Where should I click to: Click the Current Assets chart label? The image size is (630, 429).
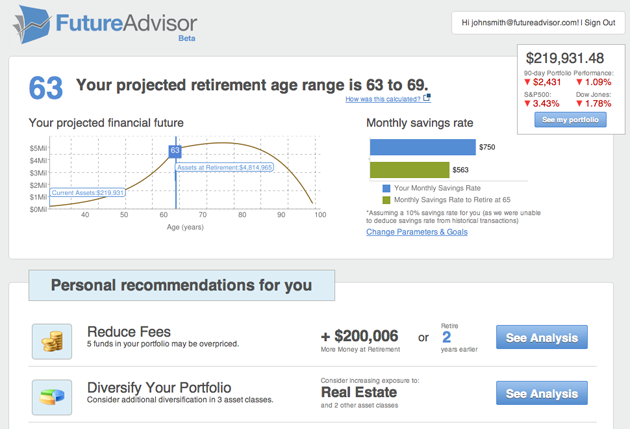tap(87, 192)
